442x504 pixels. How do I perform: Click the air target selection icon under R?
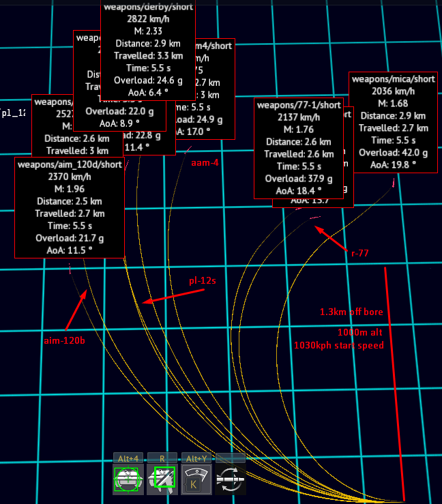162,480
